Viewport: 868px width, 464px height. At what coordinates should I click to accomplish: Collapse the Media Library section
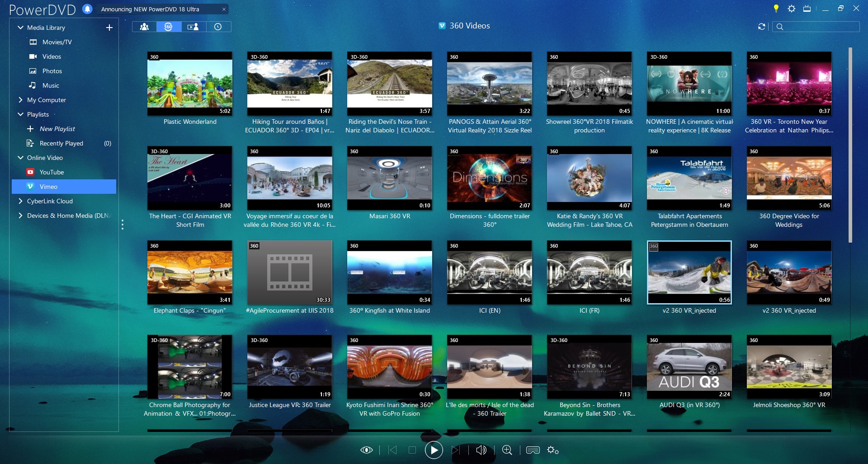(x=20, y=27)
